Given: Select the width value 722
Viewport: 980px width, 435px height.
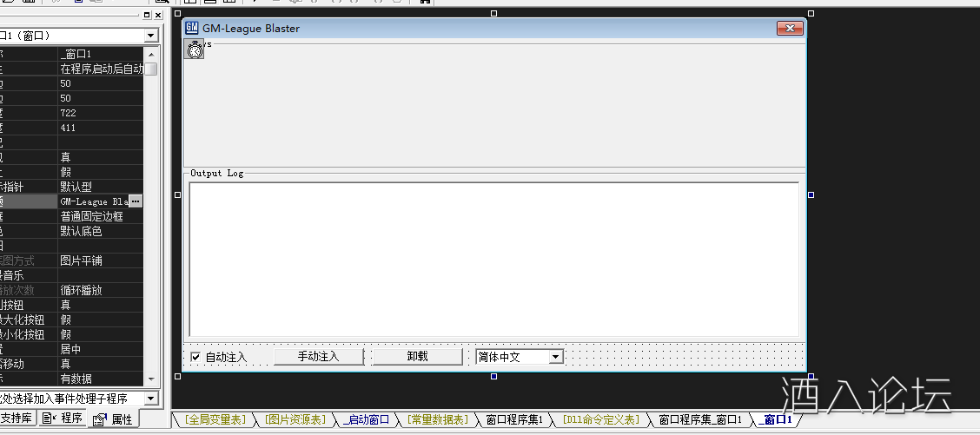Looking at the screenshot, I should 101,113.
